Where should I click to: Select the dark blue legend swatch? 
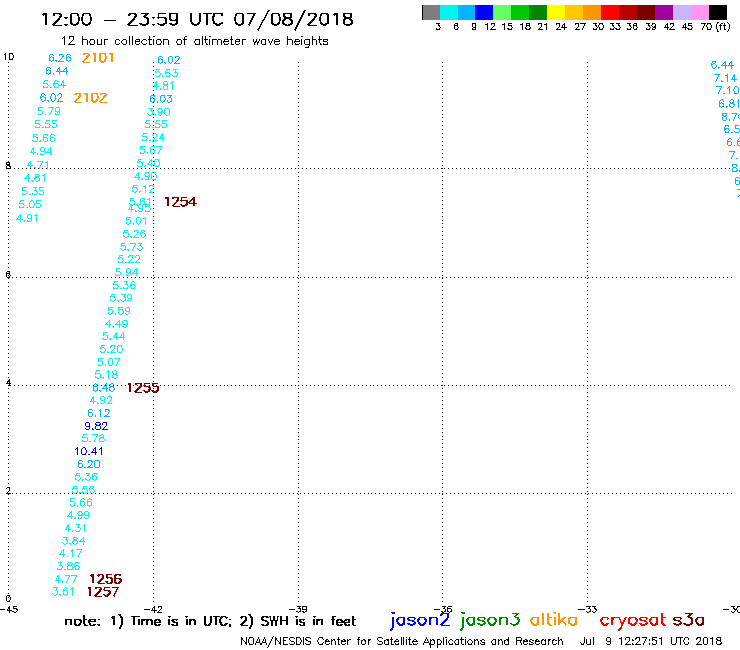pos(484,12)
